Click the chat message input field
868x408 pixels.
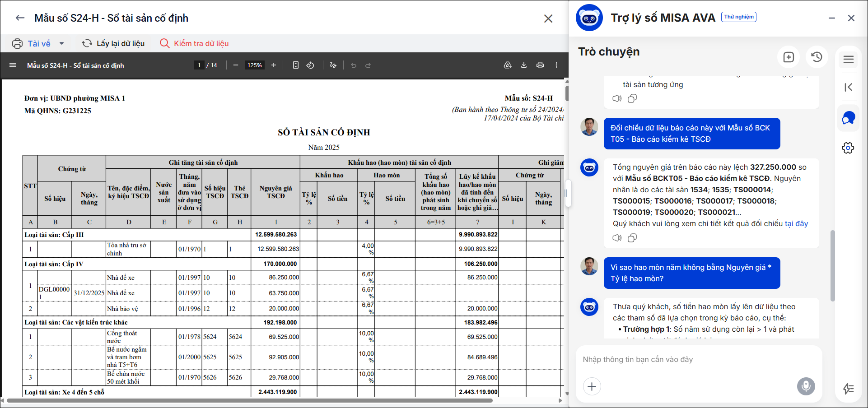point(698,360)
